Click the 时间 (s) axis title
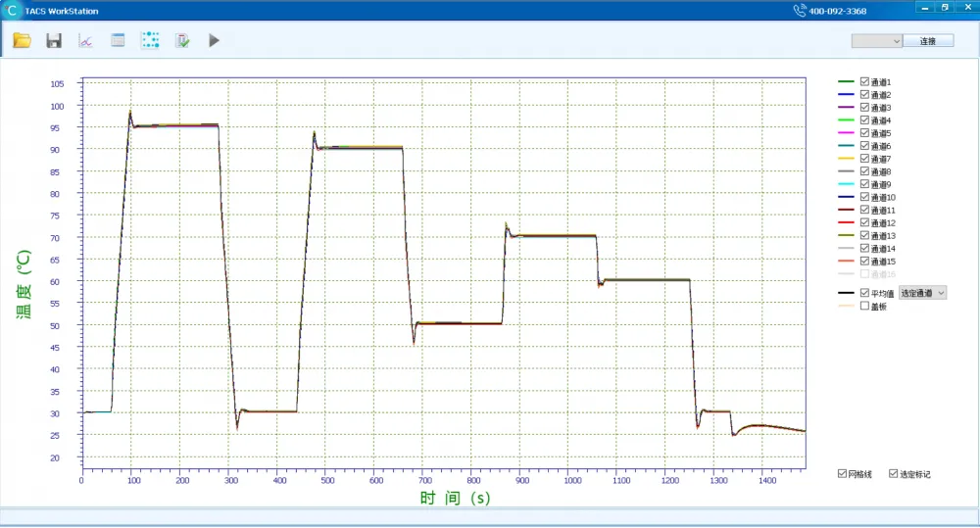This screenshot has height=528, width=980. click(455, 498)
